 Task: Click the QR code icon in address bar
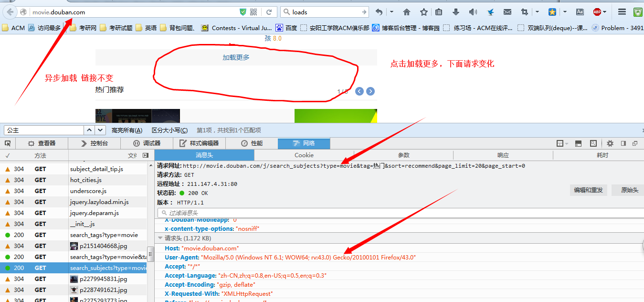253,12
